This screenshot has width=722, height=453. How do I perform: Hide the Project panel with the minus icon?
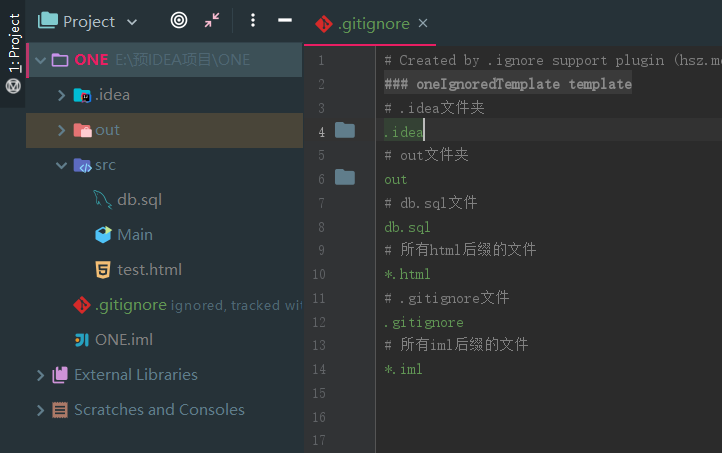click(285, 20)
